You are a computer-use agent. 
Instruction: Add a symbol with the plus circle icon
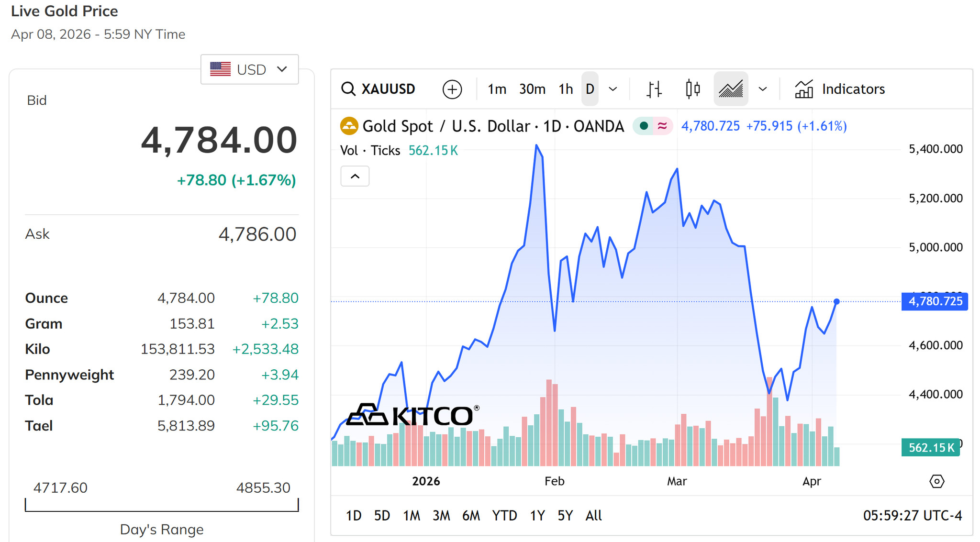click(x=452, y=89)
